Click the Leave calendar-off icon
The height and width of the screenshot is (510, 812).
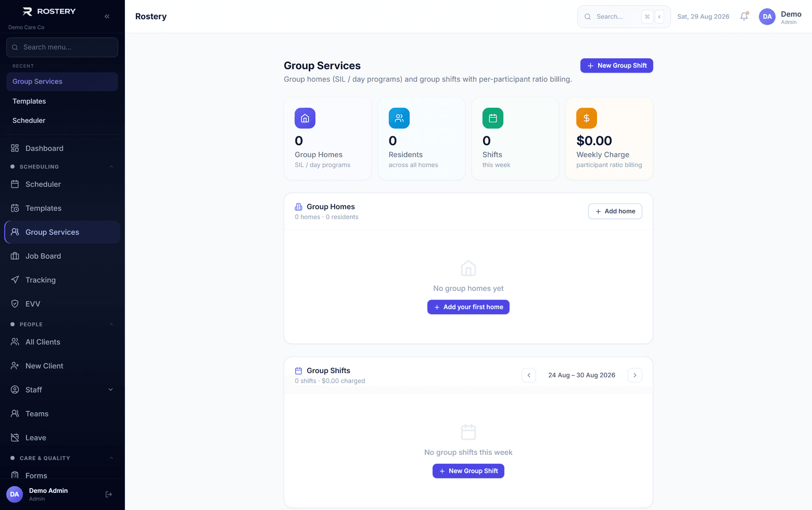tap(15, 438)
